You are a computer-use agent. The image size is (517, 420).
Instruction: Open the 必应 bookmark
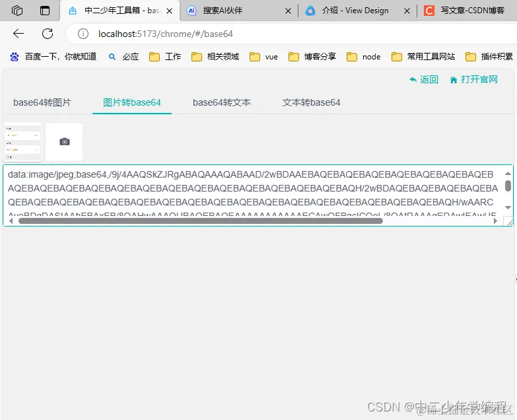[x=123, y=57]
